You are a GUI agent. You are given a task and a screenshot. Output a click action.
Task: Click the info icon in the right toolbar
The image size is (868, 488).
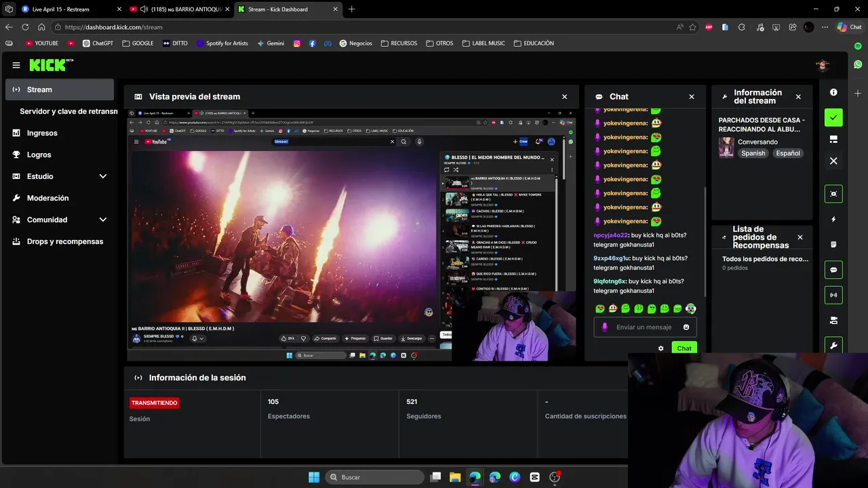point(833,92)
